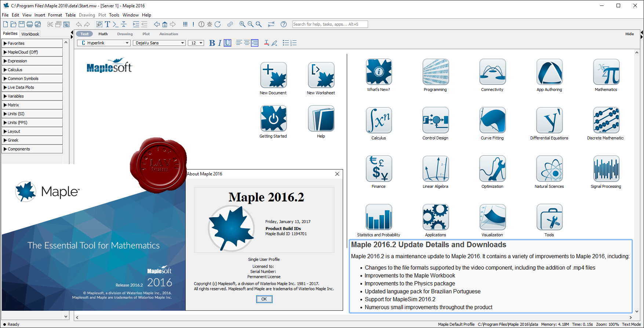Click Hide on the context toolbar
The height and width of the screenshot is (328, 644).
pos(630,34)
